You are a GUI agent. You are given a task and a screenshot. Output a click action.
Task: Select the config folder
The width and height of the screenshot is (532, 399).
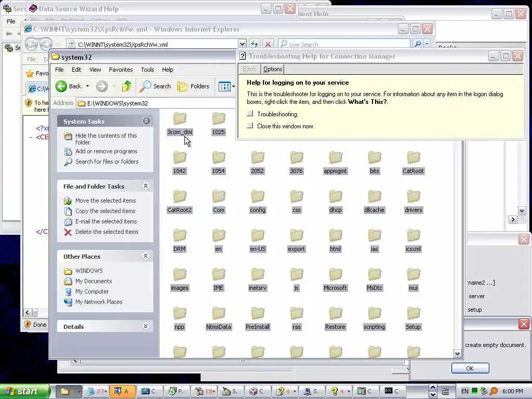pos(258,202)
